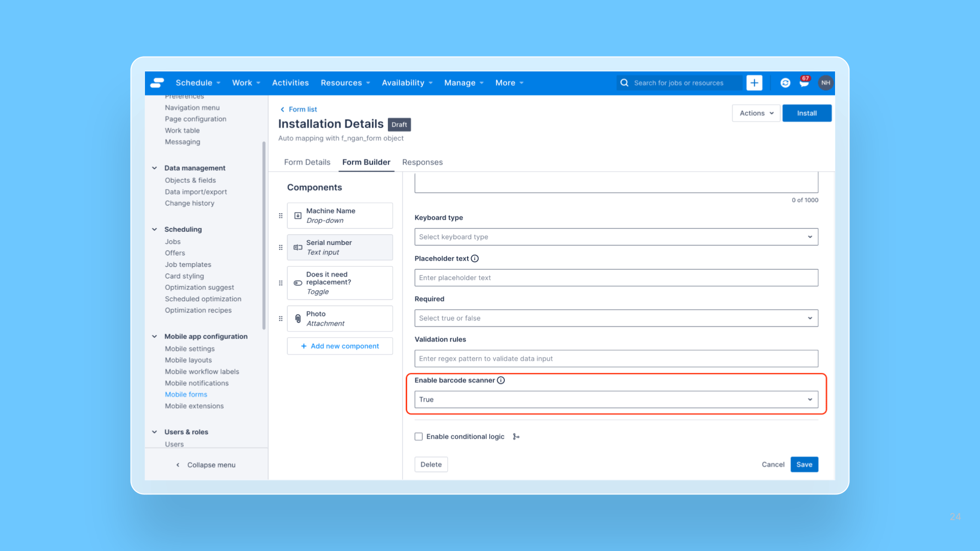The width and height of the screenshot is (980, 551).
Task: Go back to Form list
Action: point(303,109)
